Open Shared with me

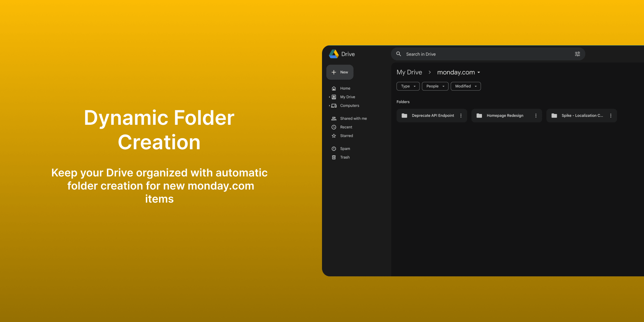point(354,118)
